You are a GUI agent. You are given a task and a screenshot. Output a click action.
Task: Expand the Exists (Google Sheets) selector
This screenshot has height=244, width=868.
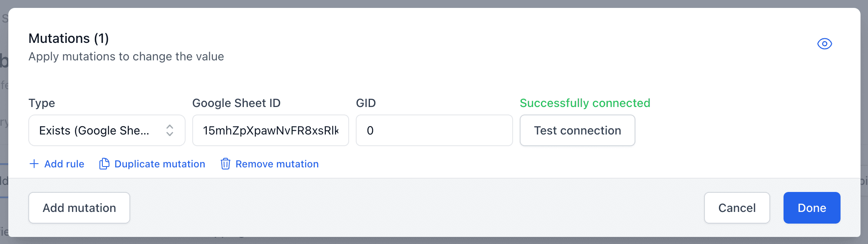point(107,130)
